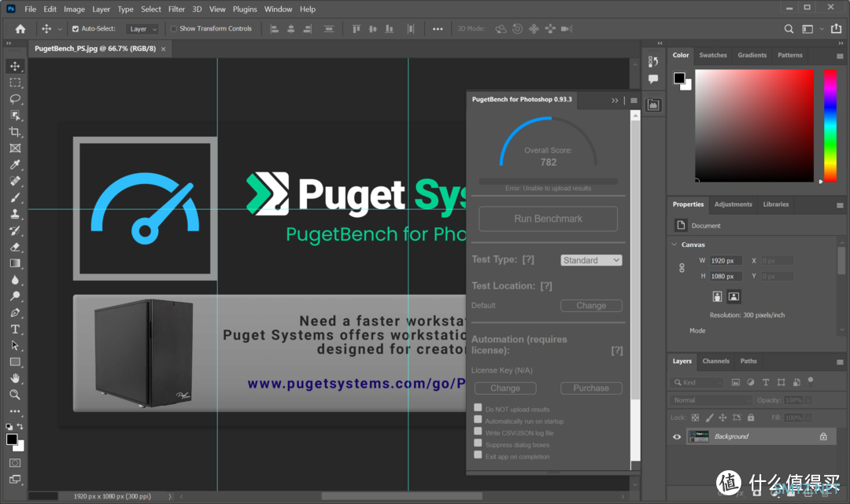Select the Clone Stamp tool
Screen dimensions: 850x504
pyautogui.click(x=15, y=214)
